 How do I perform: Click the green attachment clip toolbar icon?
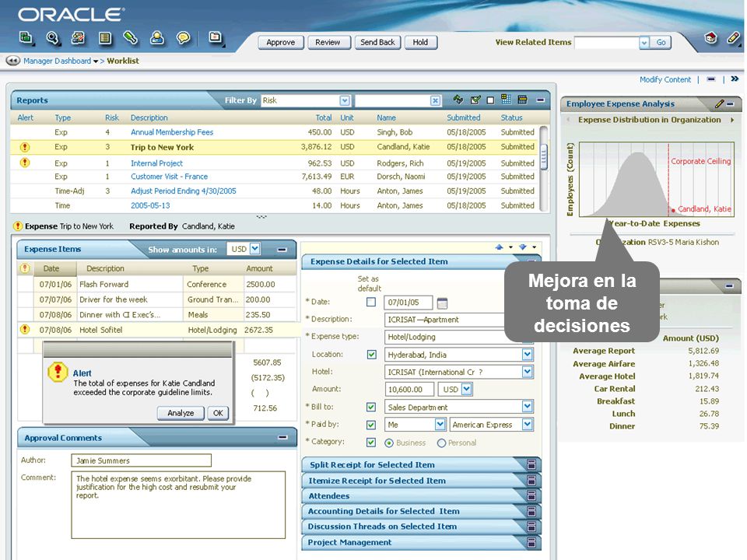(x=131, y=37)
